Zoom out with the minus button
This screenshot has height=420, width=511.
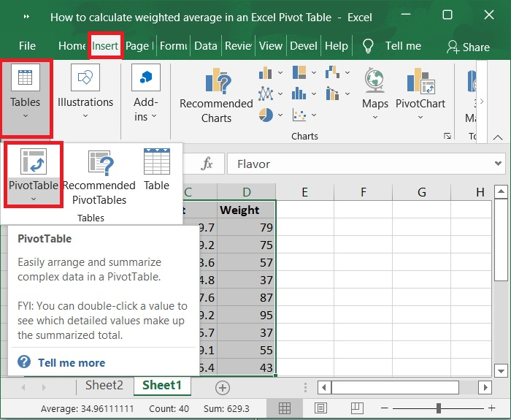pos(385,408)
